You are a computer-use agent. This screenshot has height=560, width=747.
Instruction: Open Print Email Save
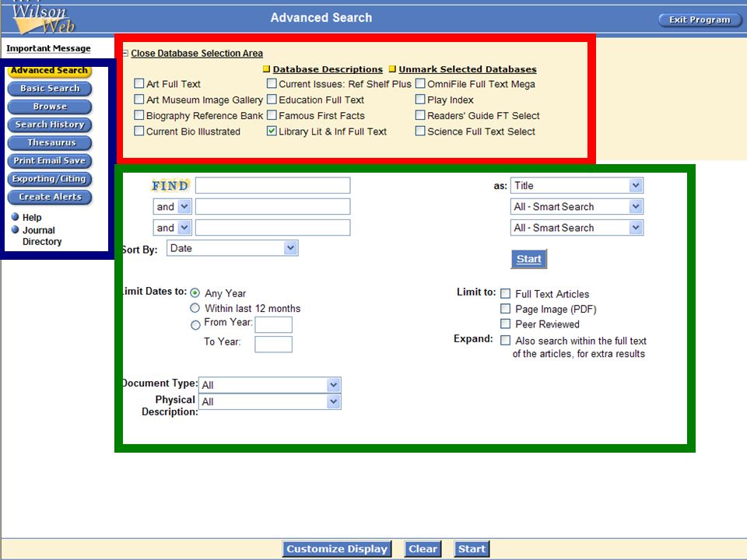pyautogui.click(x=50, y=161)
